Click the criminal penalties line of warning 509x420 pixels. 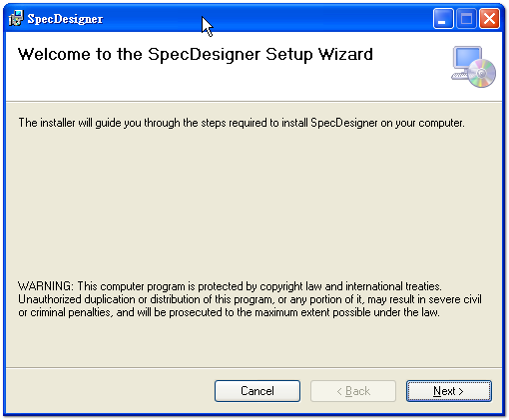coord(229,312)
